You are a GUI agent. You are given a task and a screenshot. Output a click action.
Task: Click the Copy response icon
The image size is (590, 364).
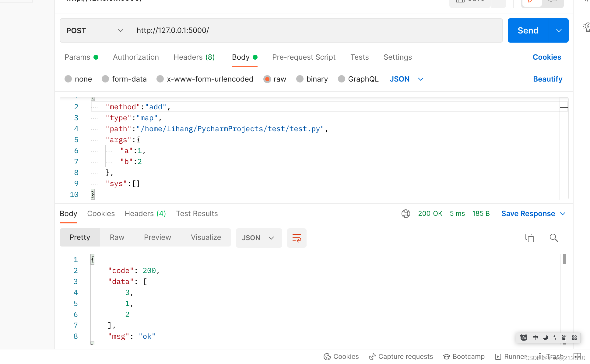tap(530, 238)
